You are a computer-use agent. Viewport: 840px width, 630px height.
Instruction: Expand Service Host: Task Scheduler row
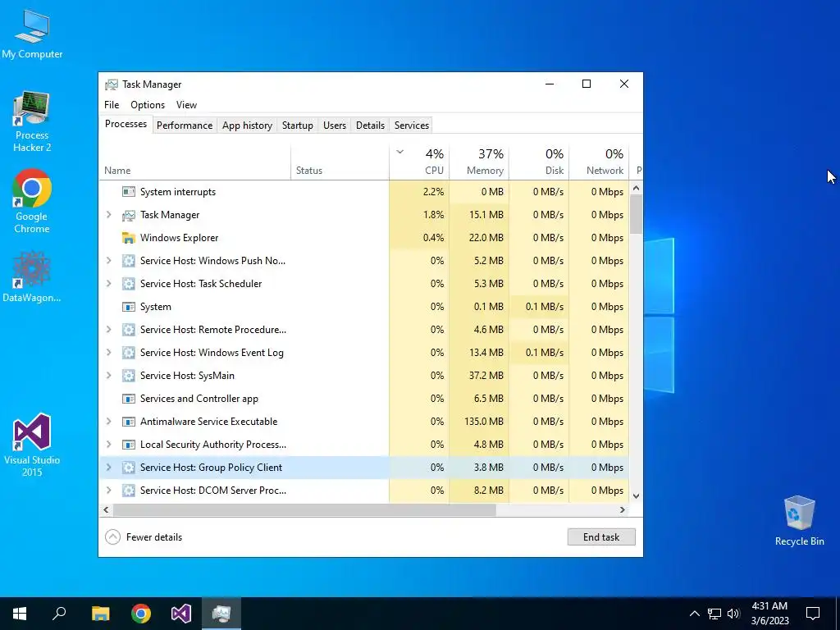pos(109,284)
